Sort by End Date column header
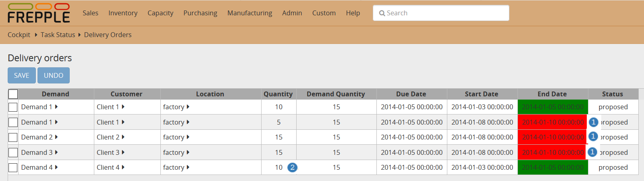This screenshot has height=181, width=644. [x=552, y=94]
